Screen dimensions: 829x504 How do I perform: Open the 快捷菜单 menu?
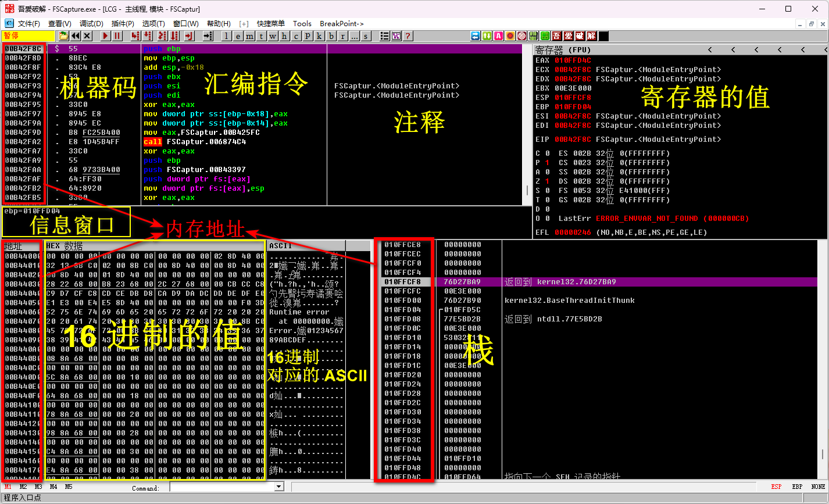point(271,23)
